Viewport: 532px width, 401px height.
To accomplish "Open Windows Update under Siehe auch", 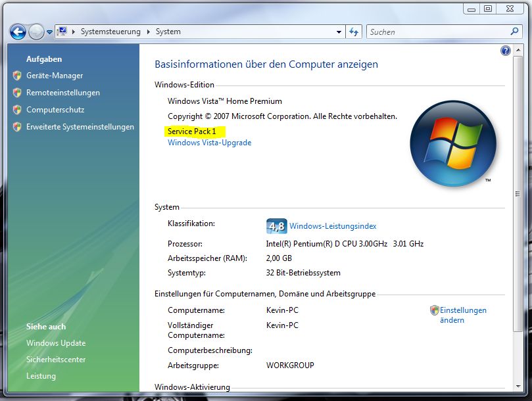I will 56,343.
